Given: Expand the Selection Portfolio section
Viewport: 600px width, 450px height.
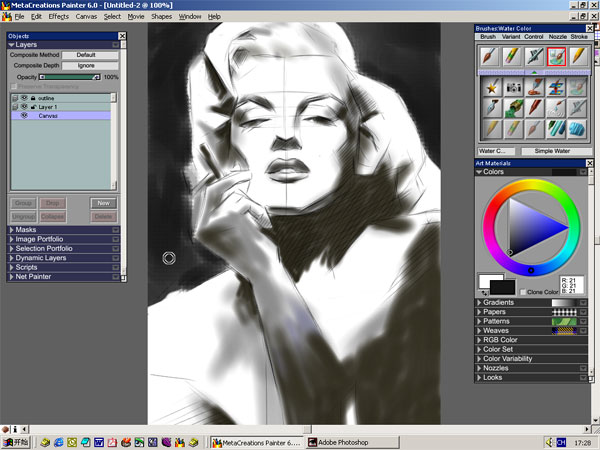Looking at the screenshot, I should (11, 249).
